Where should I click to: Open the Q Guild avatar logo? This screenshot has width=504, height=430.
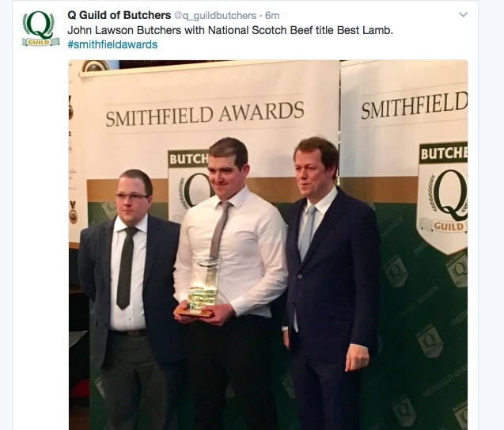click(41, 29)
